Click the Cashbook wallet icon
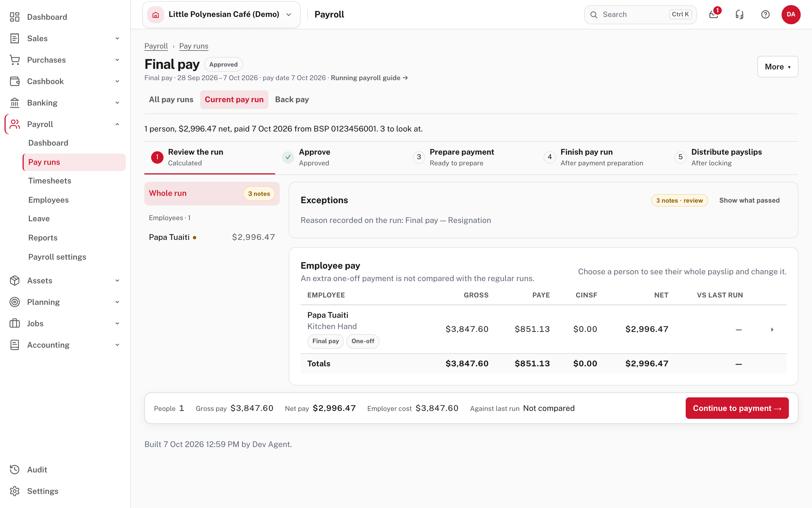Image resolution: width=812 pixels, height=508 pixels. point(14,81)
